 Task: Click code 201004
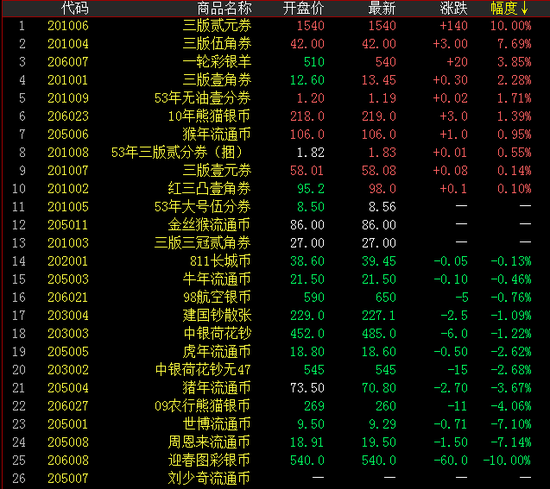click(68, 44)
